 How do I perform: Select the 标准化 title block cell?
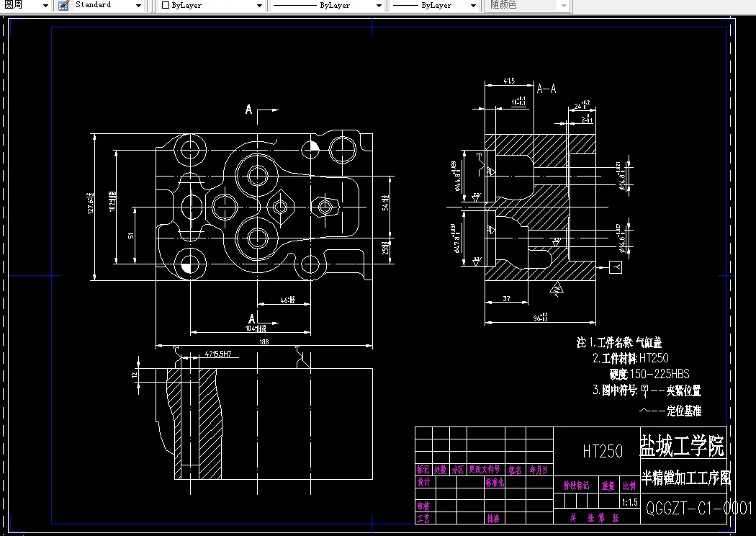point(495,482)
